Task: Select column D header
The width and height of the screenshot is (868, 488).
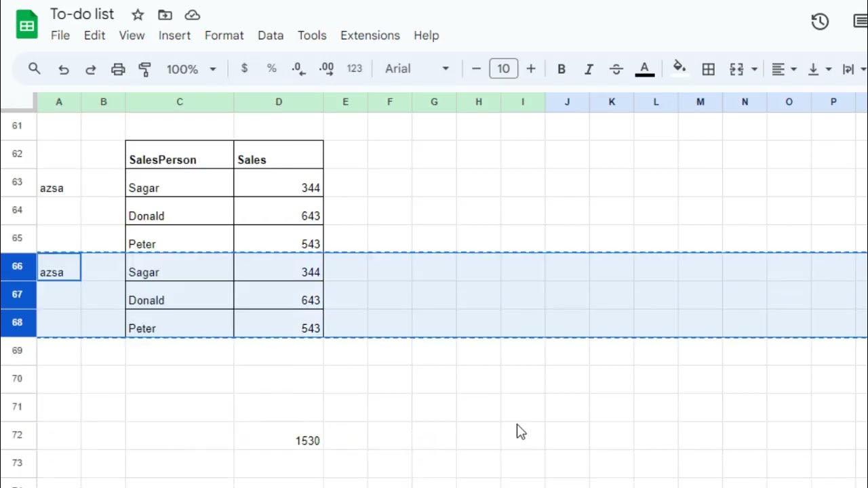Action: point(279,102)
